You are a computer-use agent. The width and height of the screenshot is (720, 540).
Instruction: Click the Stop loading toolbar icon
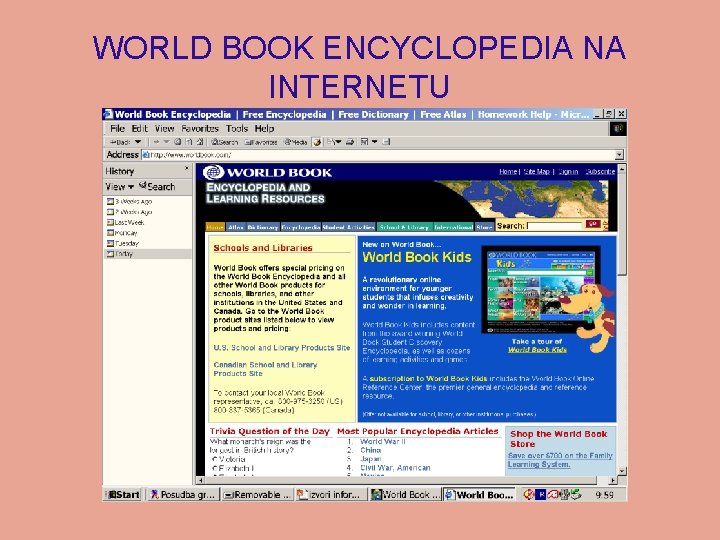pos(178,142)
